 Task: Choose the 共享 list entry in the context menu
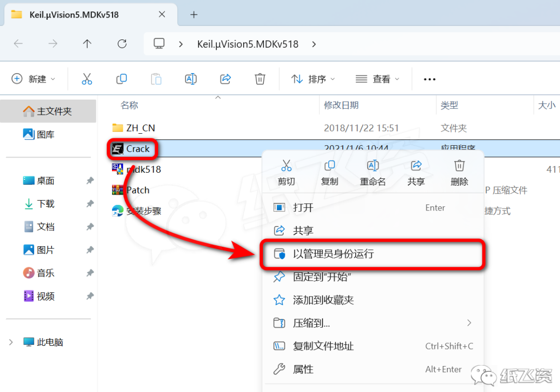[x=373, y=231]
